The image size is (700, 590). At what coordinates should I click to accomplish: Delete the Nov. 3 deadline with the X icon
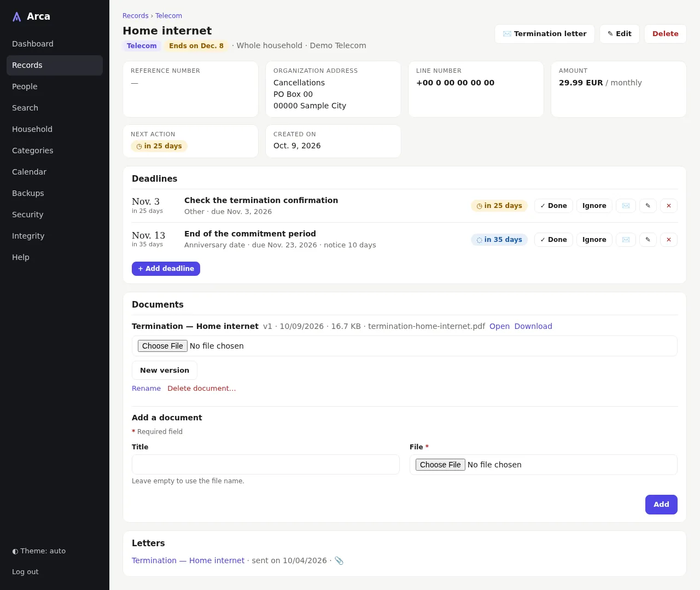[x=669, y=206]
